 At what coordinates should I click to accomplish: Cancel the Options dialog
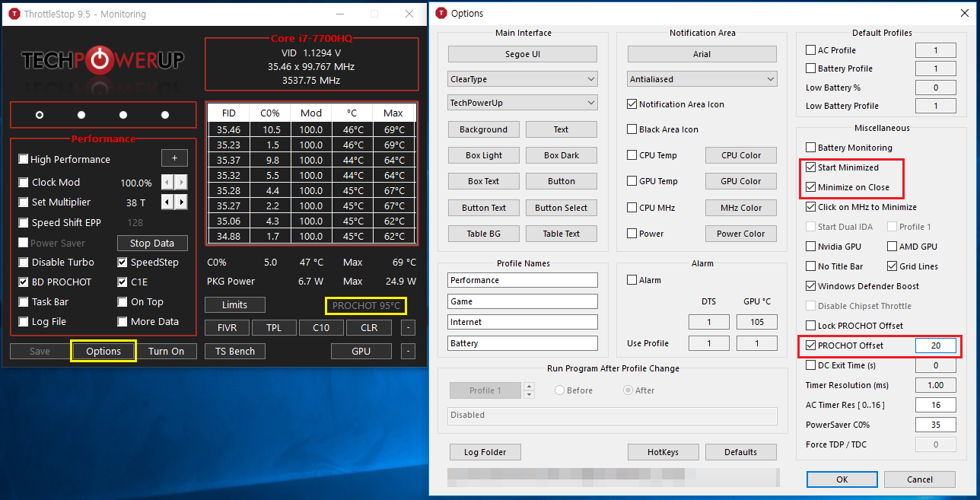tap(920, 479)
